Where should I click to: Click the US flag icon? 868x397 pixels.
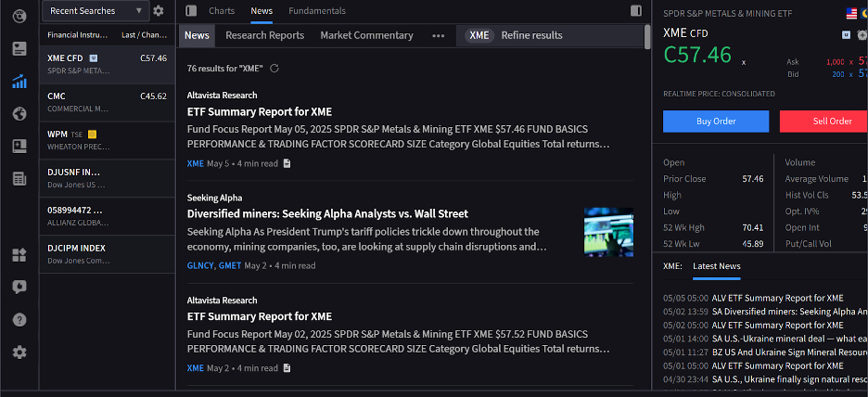[x=851, y=13]
